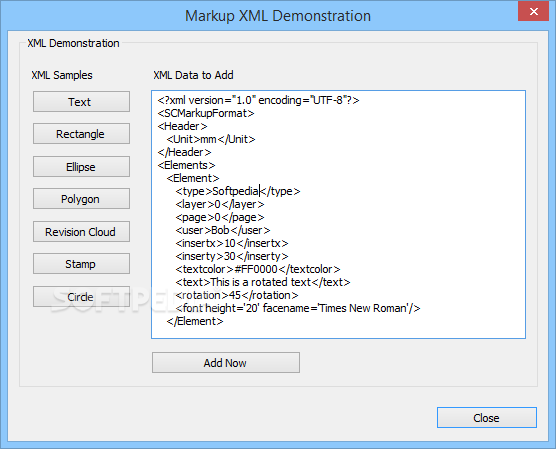The image size is (556, 449).
Task: Click the XML declaration line in the editor
Action: click(258, 100)
